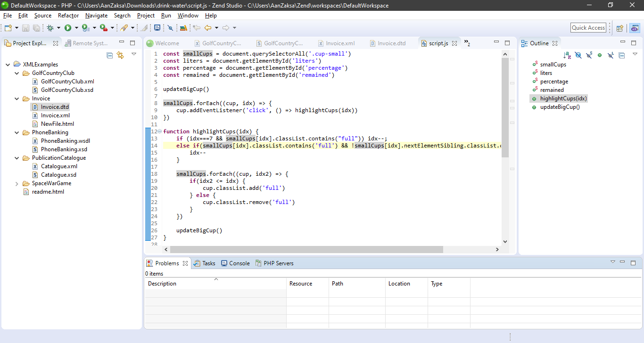Close the Outline view tab
This screenshot has height=343, width=644.
pyautogui.click(x=555, y=43)
